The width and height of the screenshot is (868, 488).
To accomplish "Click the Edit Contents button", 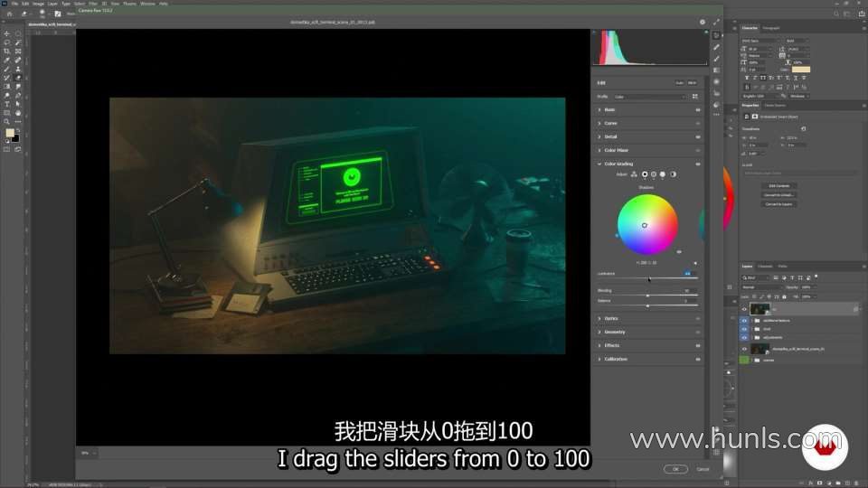I will point(778,186).
